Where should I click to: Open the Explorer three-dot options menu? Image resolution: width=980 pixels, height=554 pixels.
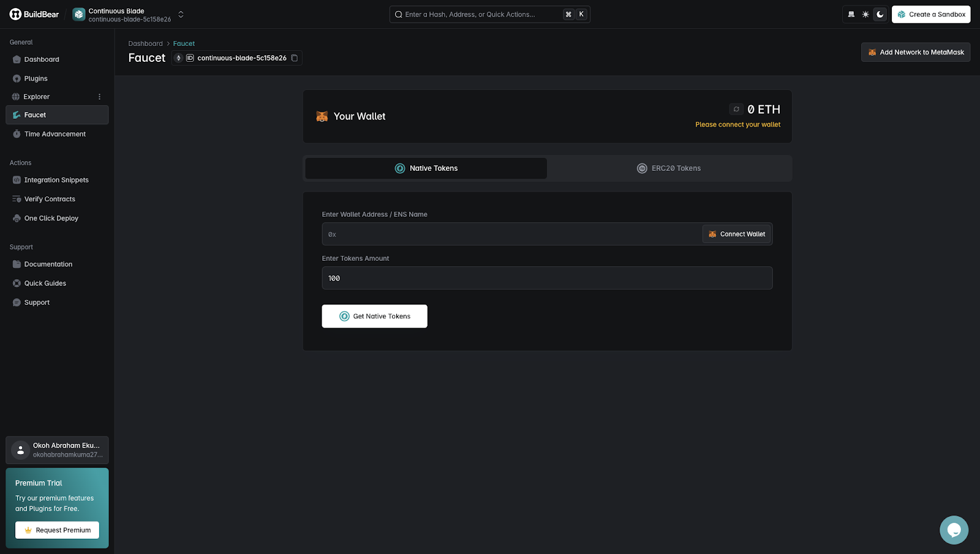click(99, 97)
